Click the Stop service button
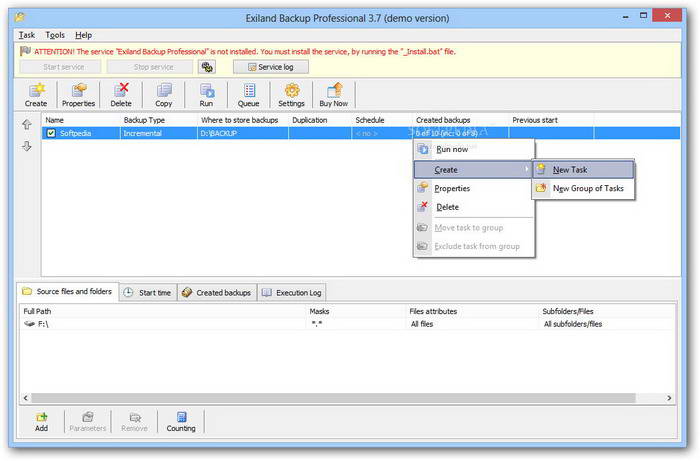 click(150, 67)
